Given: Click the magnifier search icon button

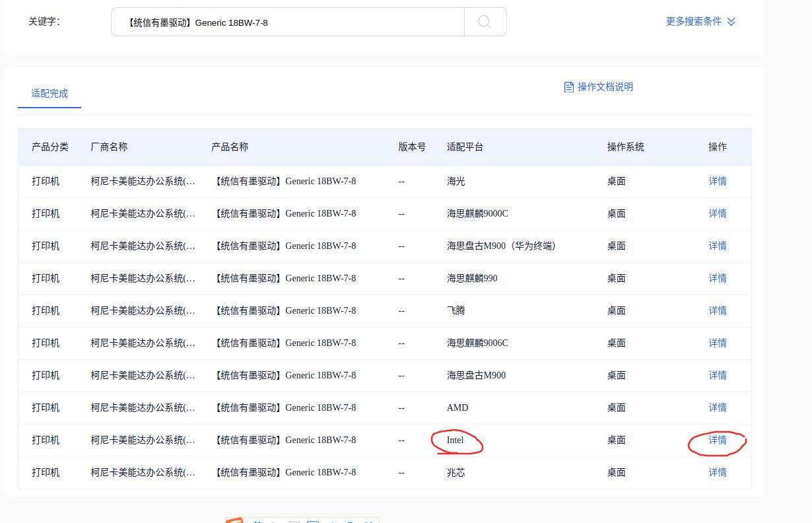Looking at the screenshot, I should click(485, 22).
